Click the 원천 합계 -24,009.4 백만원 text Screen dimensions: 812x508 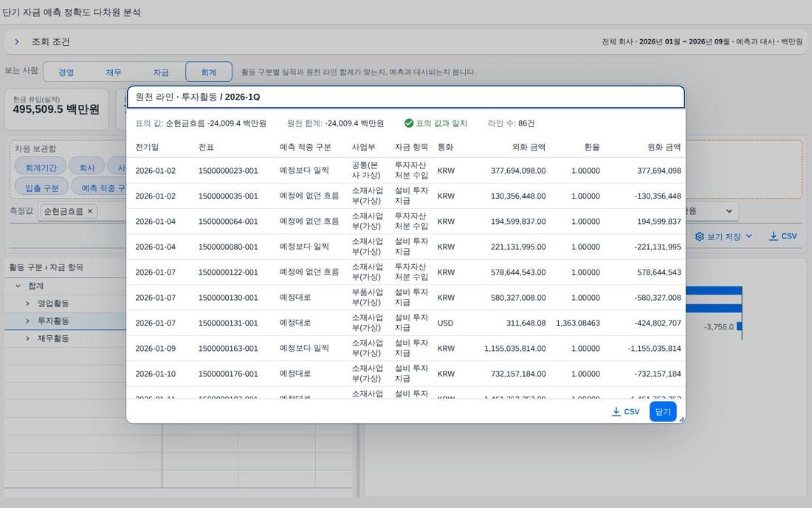tap(336, 123)
